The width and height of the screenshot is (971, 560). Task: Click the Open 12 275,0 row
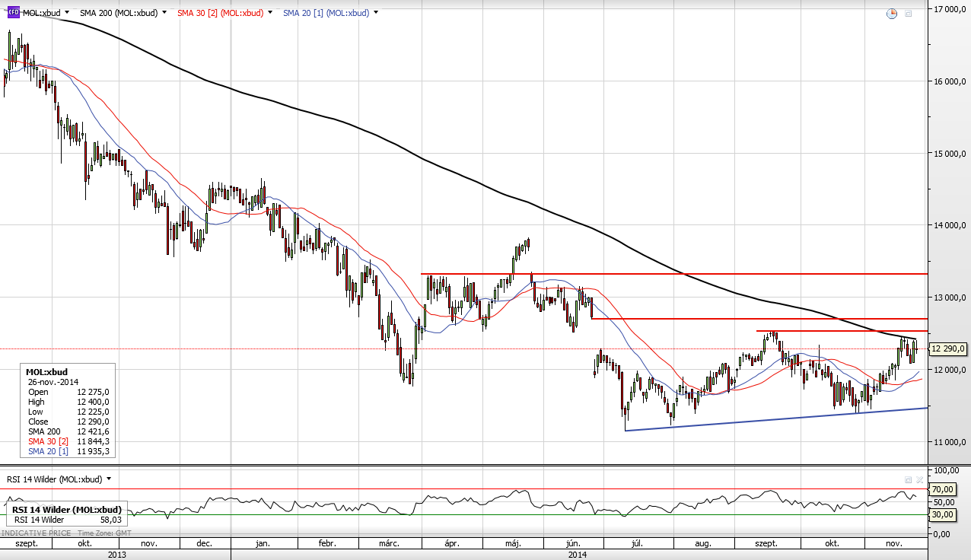click(68, 392)
